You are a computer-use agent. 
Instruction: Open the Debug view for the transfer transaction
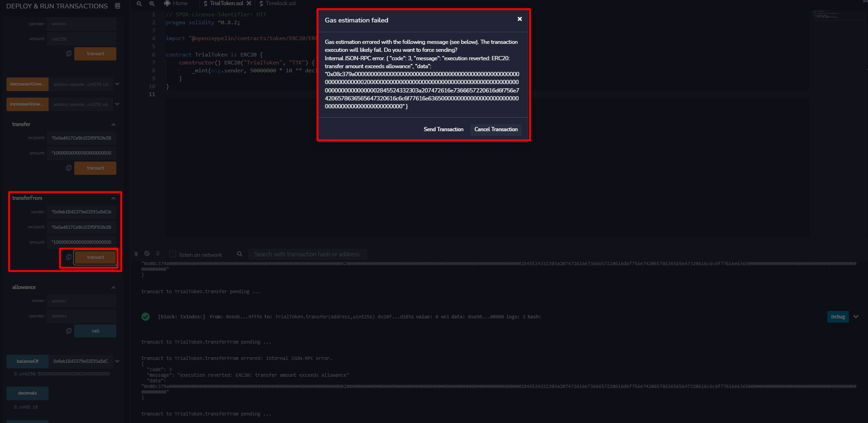(838, 317)
